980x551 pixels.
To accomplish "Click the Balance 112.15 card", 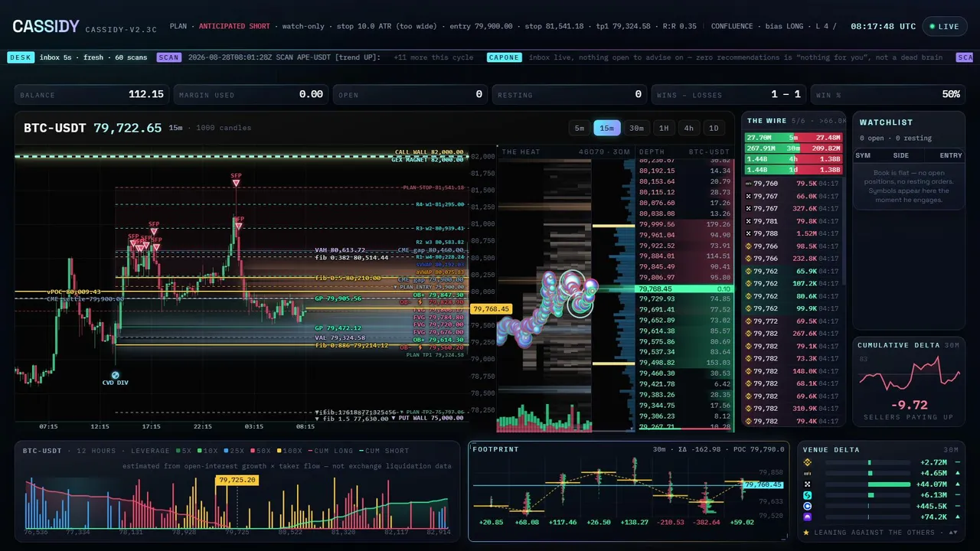I will tap(92, 95).
